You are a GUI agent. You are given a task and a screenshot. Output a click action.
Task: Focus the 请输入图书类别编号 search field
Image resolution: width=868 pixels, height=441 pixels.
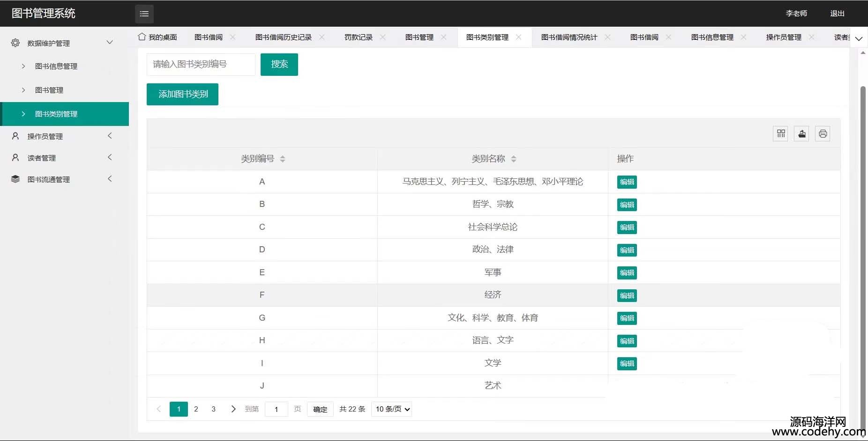pos(201,64)
